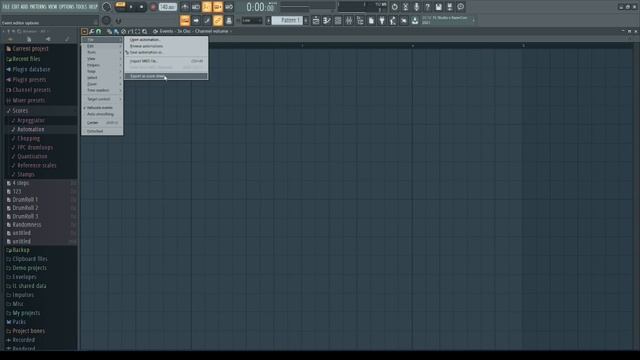Click the microphone recording icon in top toolbar
The image size is (640, 360).
(416, 7)
